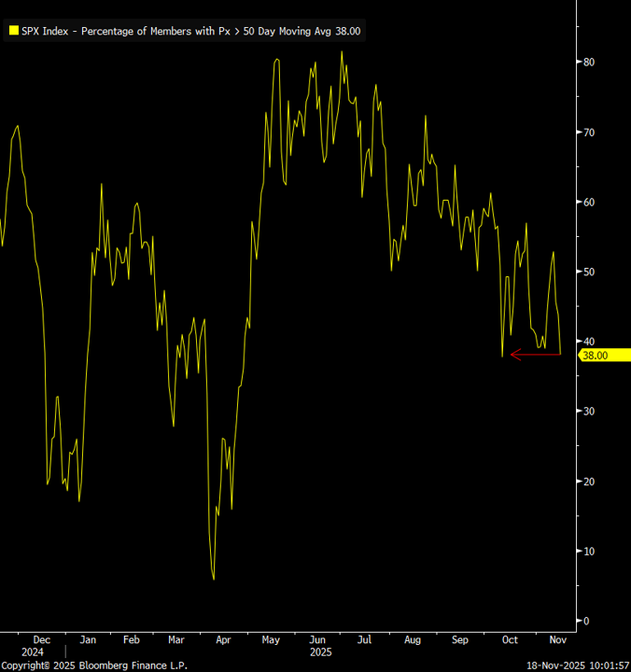Select the Aug label on the date axis
This screenshot has height=672, width=631.
(413, 640)
